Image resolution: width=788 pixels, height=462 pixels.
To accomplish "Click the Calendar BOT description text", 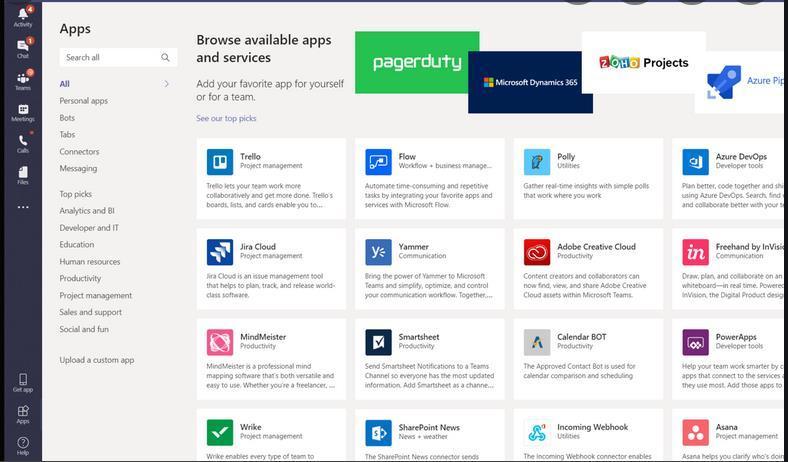I will [x=579, y=371].
